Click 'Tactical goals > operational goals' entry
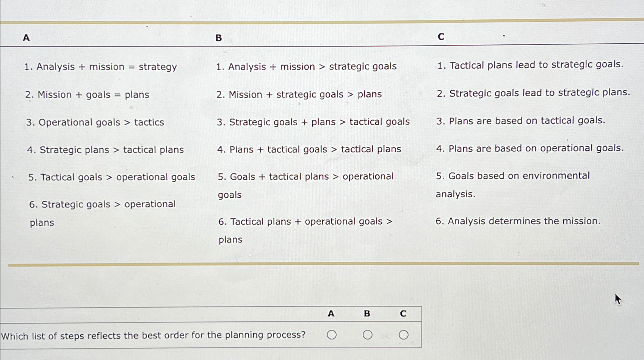 point(111,177)
